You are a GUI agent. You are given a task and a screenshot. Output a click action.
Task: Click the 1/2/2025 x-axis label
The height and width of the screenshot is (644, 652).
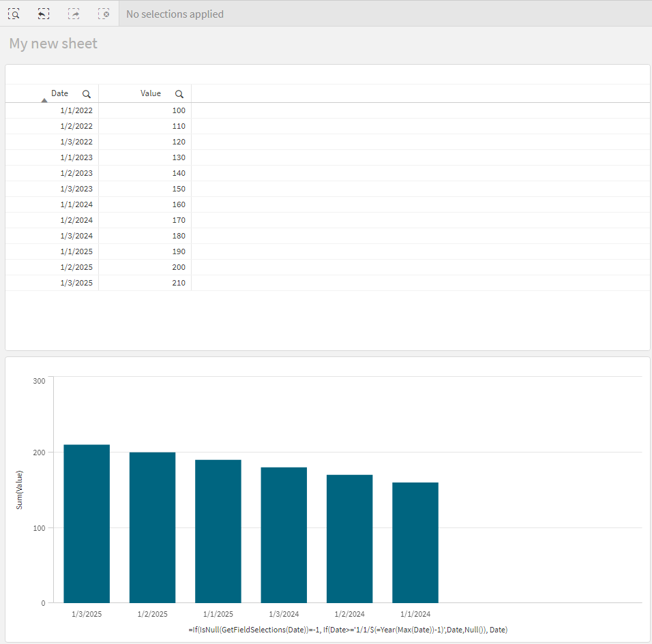point(152,614)
